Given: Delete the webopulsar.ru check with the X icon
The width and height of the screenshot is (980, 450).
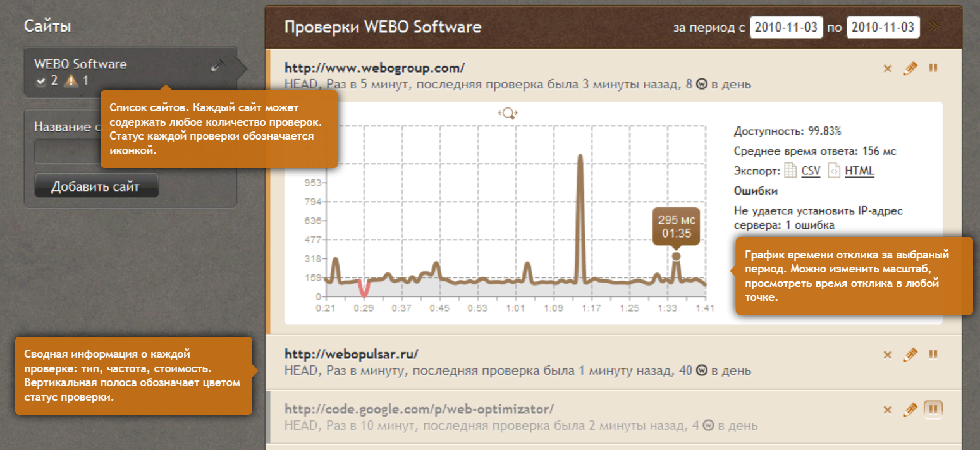Looking at the screenshot, I should click(887, 355).
